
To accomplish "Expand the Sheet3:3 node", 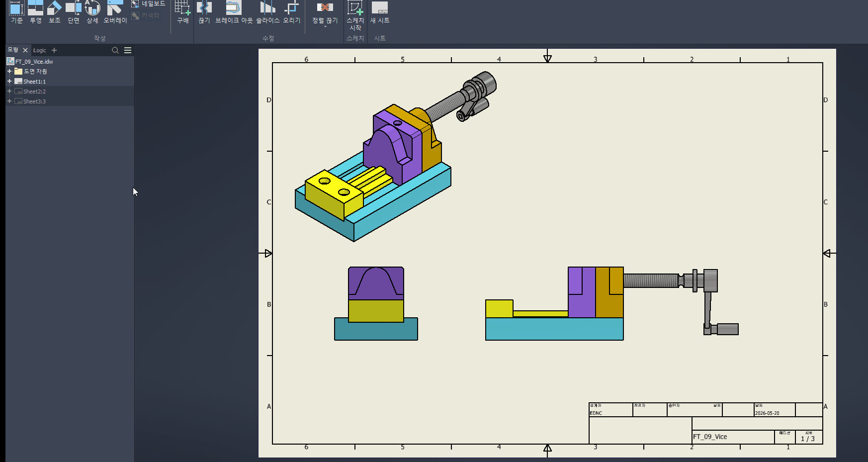I will (9, 101).
